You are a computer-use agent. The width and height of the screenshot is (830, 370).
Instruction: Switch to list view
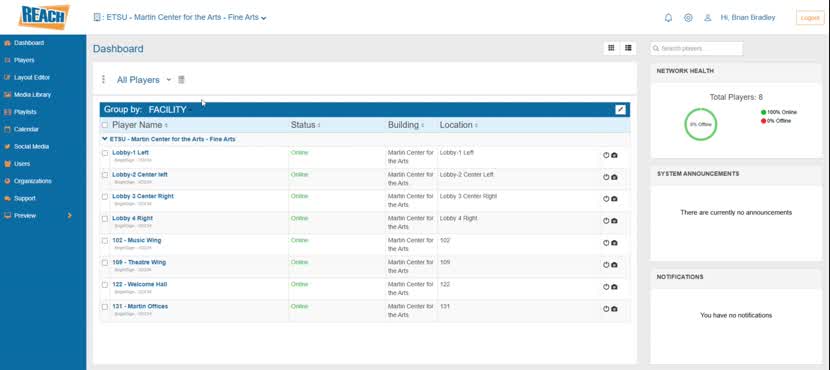coord(628,48)
